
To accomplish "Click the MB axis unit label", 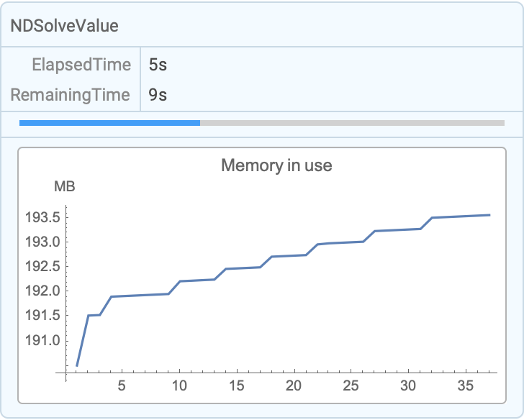I will coord(65,188).
